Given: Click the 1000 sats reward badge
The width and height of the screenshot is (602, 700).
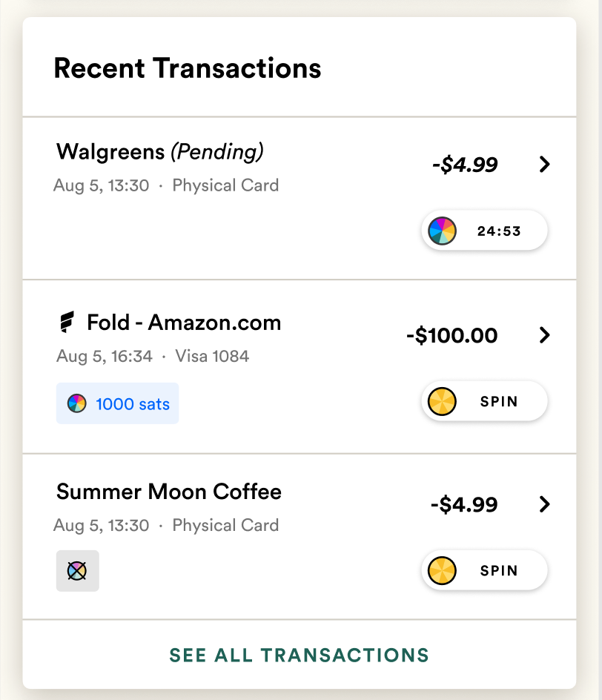Looking at the screenshot, I should point(117,403).
